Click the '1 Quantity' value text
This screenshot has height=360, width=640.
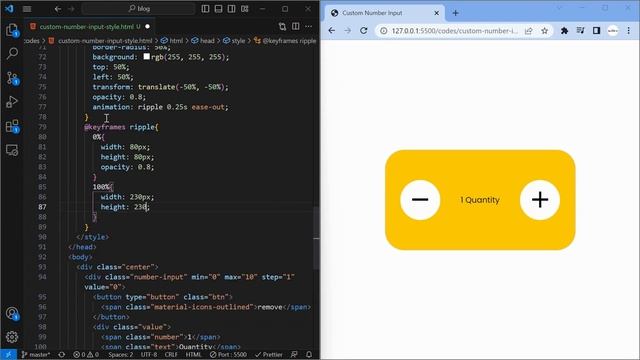pos(480,200)
